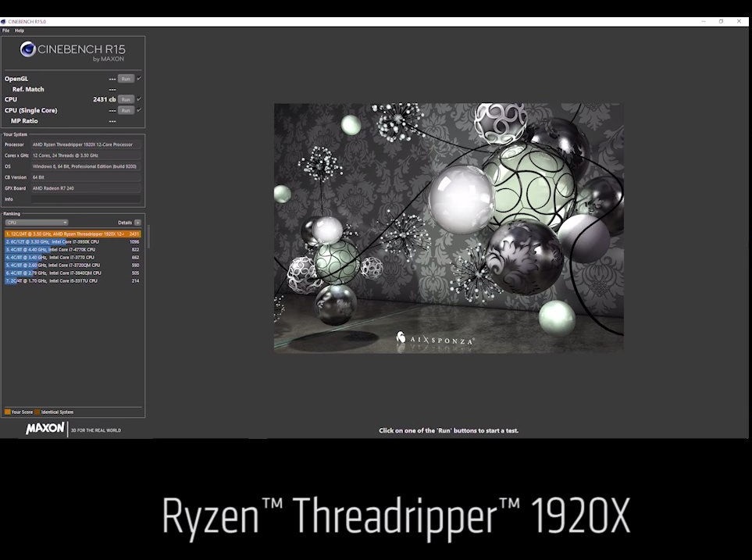Open the File menu

5,30
